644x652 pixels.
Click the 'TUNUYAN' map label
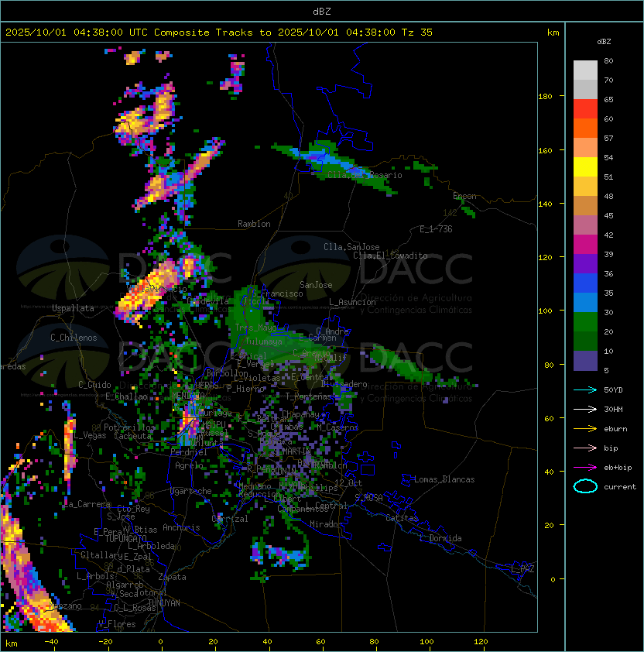[164, 603]
